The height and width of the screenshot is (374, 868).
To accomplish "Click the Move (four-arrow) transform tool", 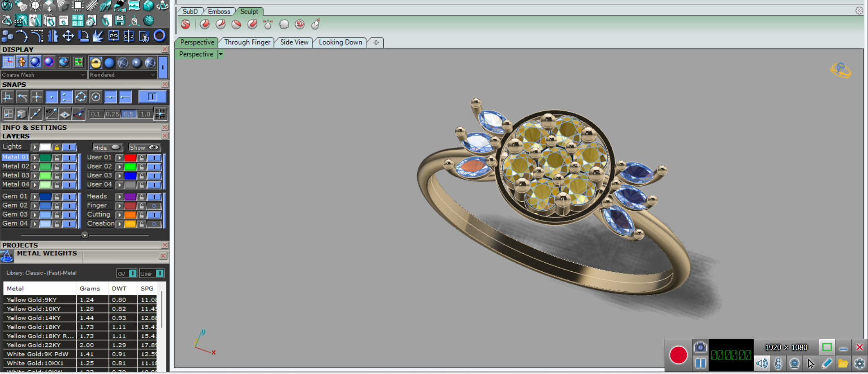I will (68, 36).
